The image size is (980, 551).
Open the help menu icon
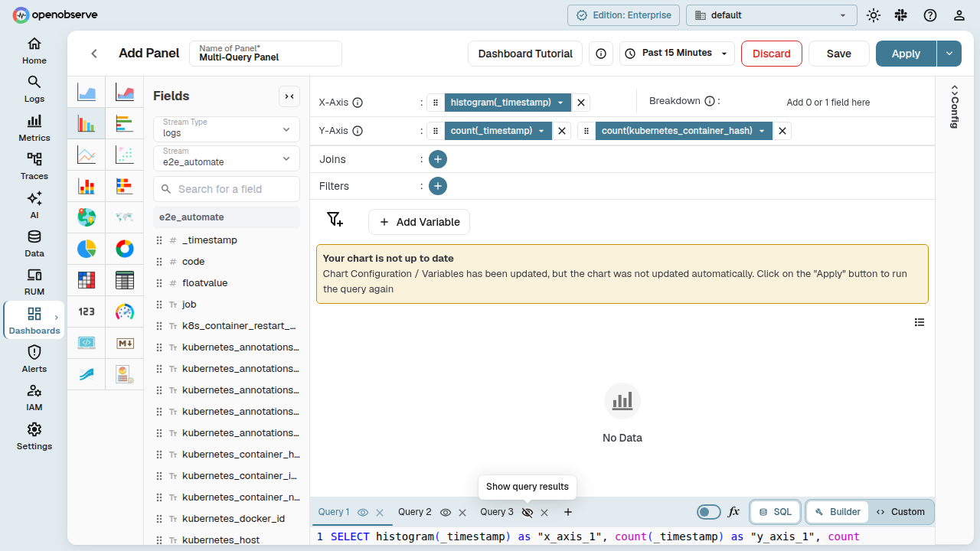[930, 15]
